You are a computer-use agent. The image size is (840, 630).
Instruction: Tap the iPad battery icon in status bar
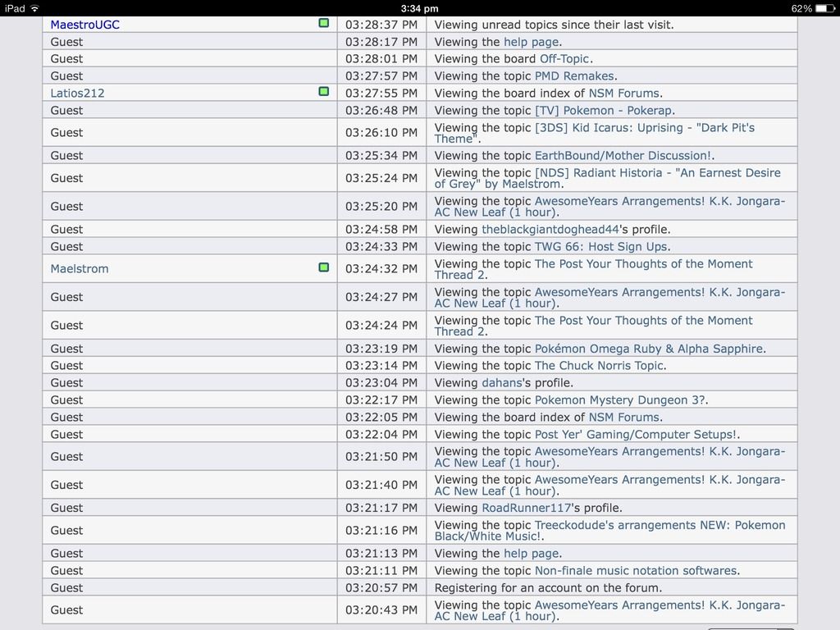click(x=824, y=8)
